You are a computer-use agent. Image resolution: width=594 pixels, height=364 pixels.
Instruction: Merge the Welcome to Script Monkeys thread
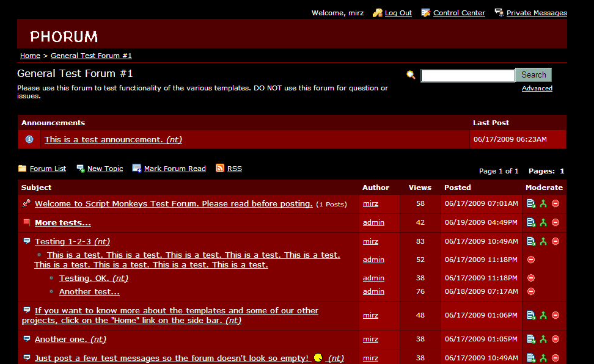tap(543, 203)
